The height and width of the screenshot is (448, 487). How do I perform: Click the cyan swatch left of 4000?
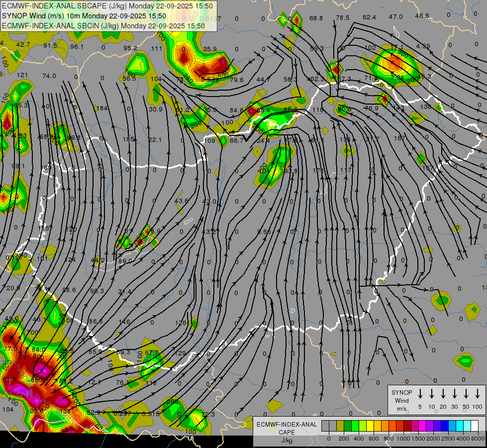tap(460, 426)
